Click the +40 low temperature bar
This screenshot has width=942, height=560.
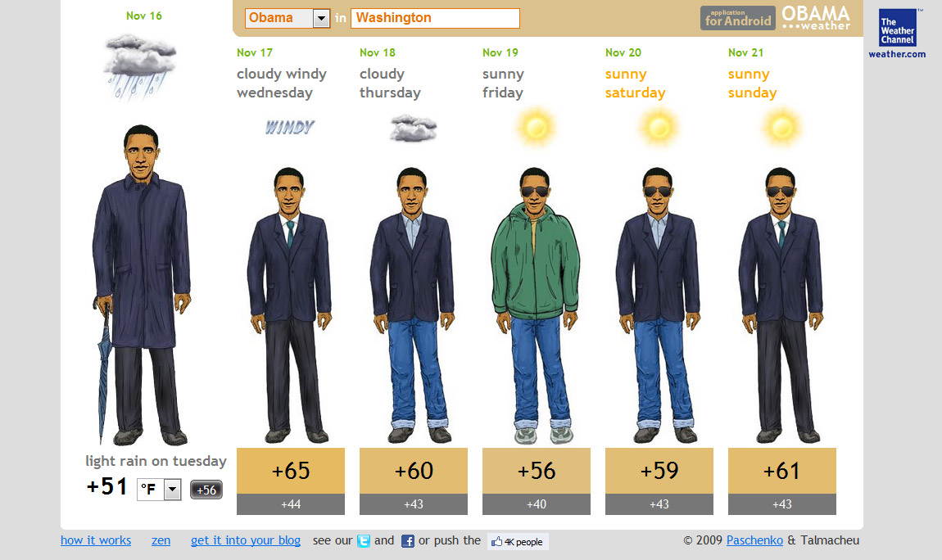click(537, 504)
